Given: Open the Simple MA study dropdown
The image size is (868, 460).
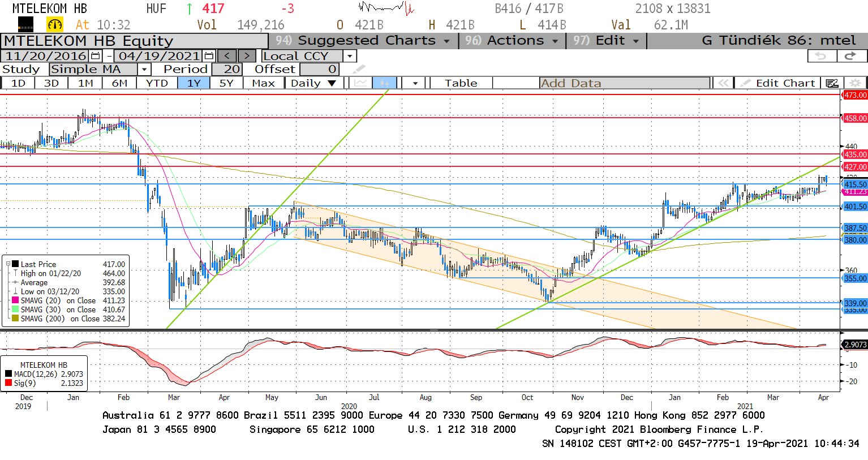Looking at the screenshot, I should pyautogui.click(x=145, y=70).
